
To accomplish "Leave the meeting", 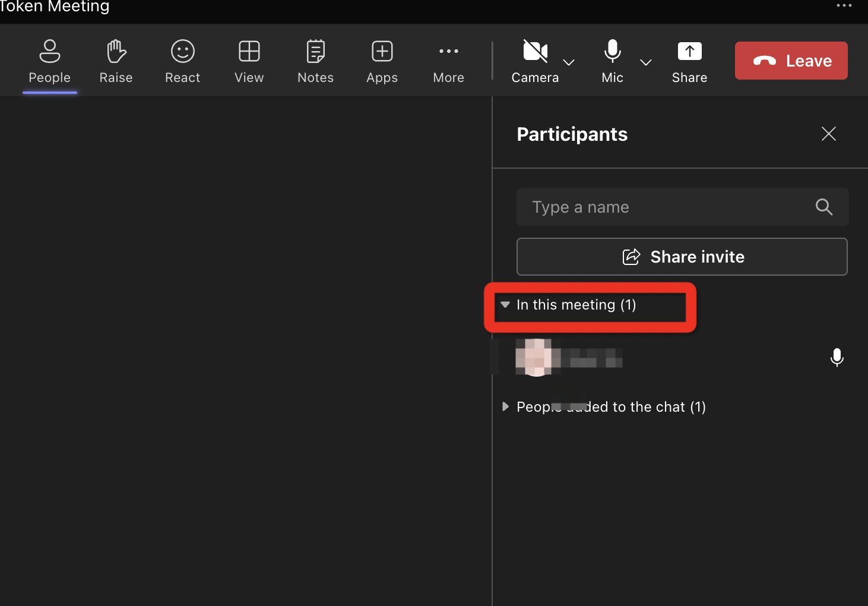I will click(x=791, y=60).
